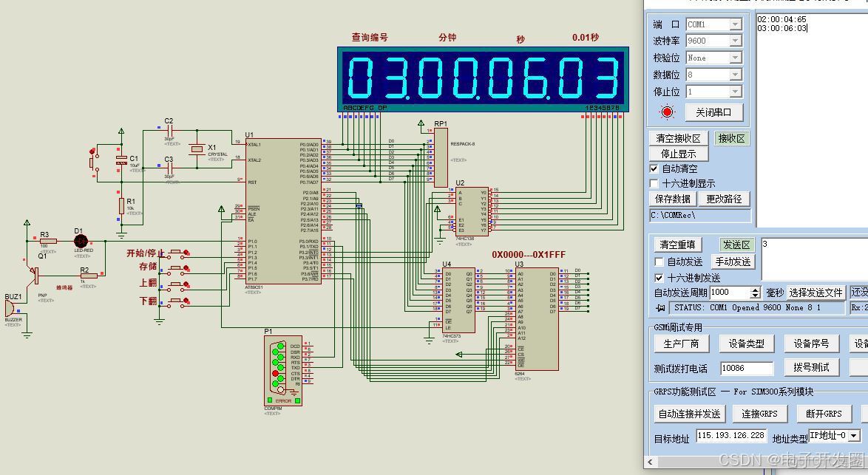Click the 关闭串口 close port button
The height and width of the screenshot is (475, 868).
pos(713,112)
